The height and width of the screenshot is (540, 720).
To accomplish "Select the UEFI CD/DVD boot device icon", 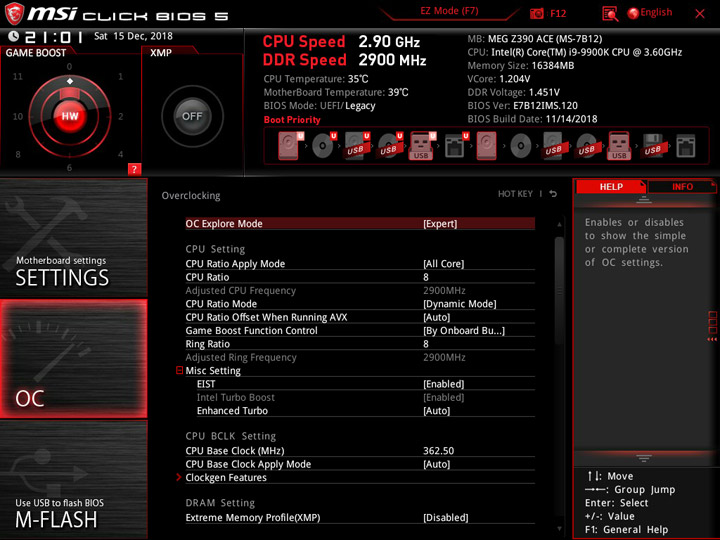I will pos(324,146).
